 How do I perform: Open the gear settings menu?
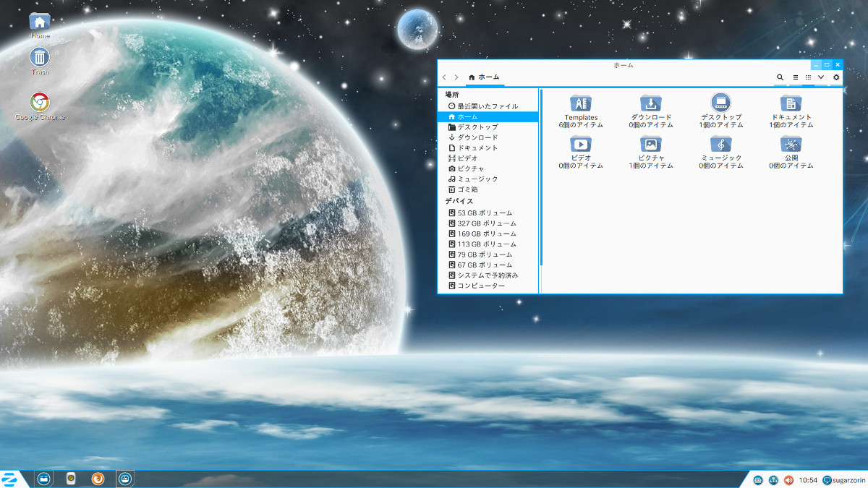pos(836,77)
